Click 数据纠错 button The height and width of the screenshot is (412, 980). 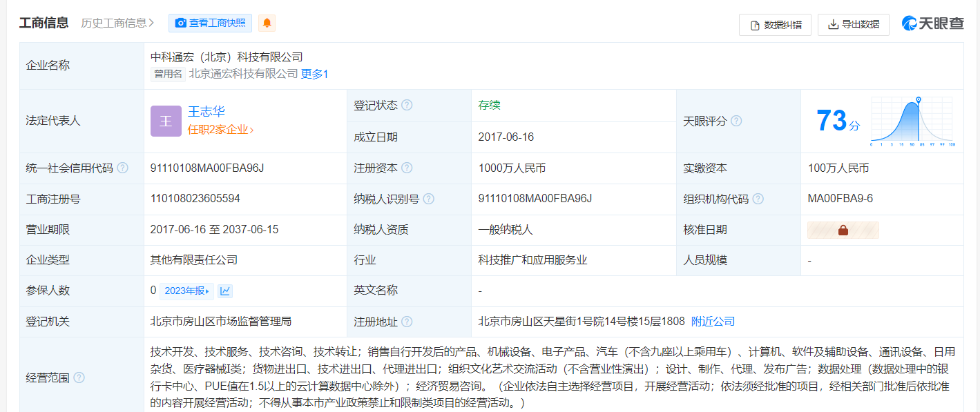(775, 25)
